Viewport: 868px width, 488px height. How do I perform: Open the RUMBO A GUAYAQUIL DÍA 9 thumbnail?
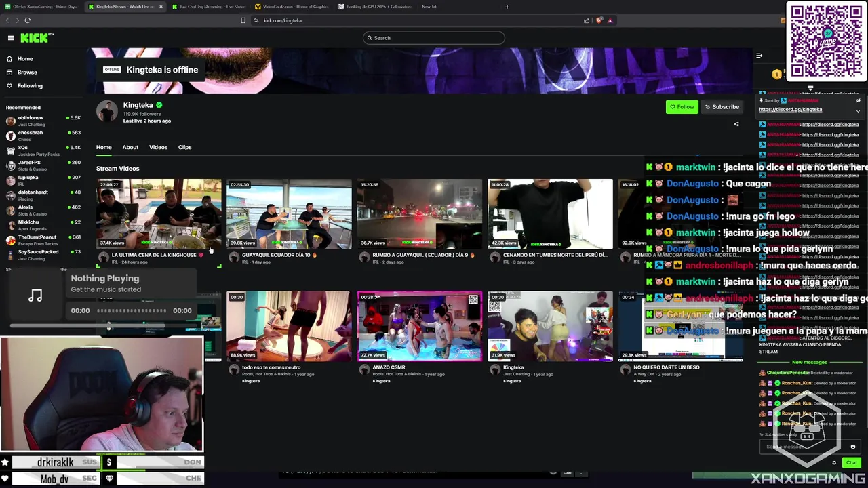[x=420, y=214]
